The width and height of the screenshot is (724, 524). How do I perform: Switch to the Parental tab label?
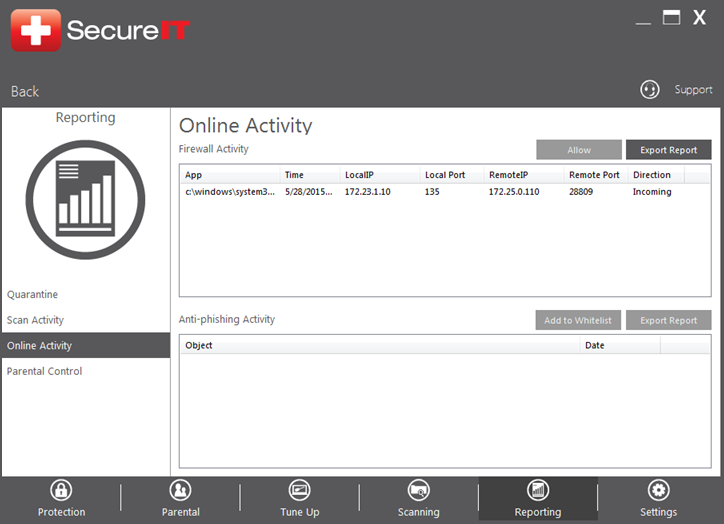coord(181,512)
